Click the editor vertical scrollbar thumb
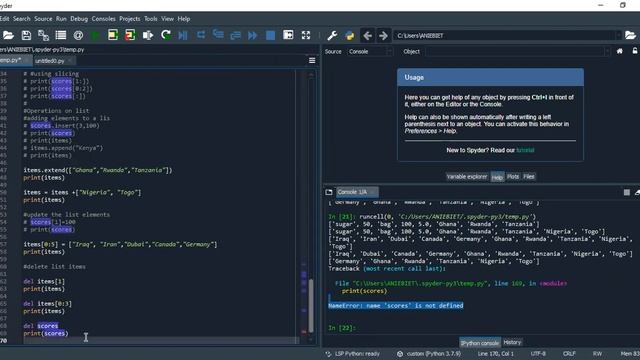Viewport: 640px width, 360px height. pos(311,305)
